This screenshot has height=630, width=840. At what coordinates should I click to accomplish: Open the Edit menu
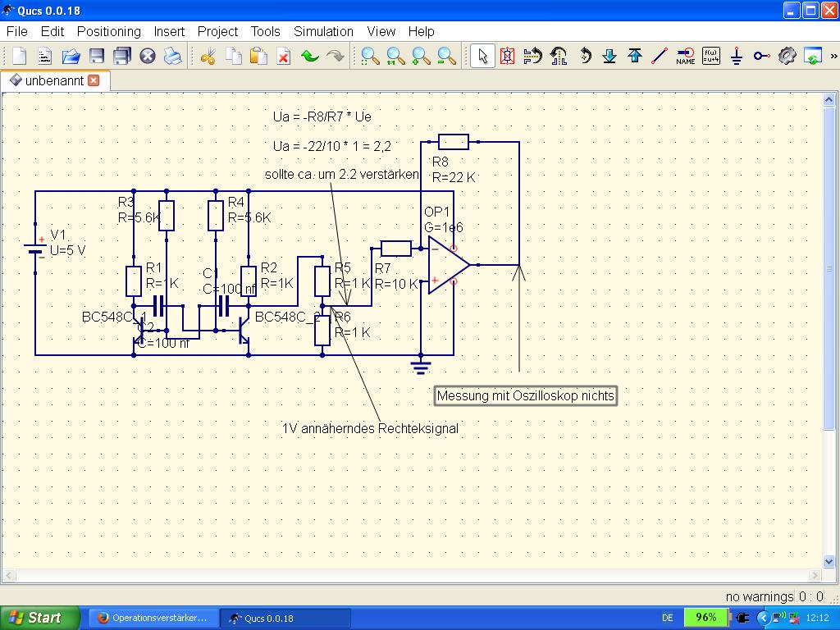click(52, 32)
